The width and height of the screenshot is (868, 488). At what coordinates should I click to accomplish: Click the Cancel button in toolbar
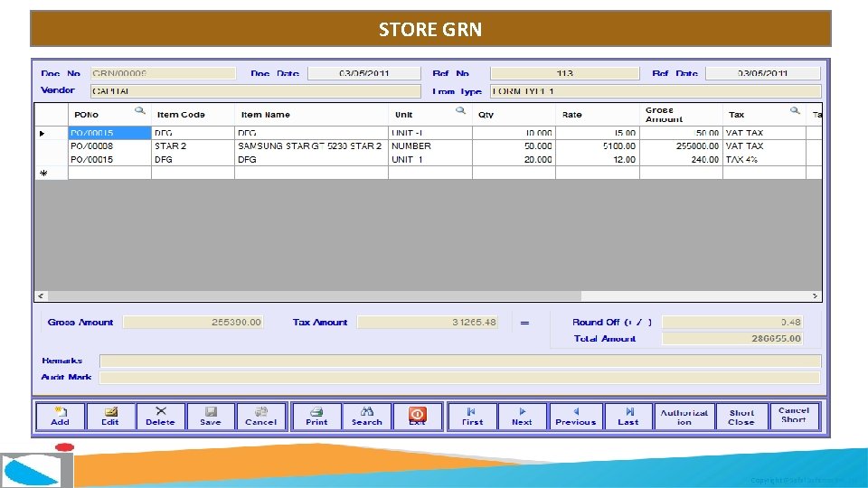coord(261,417)
